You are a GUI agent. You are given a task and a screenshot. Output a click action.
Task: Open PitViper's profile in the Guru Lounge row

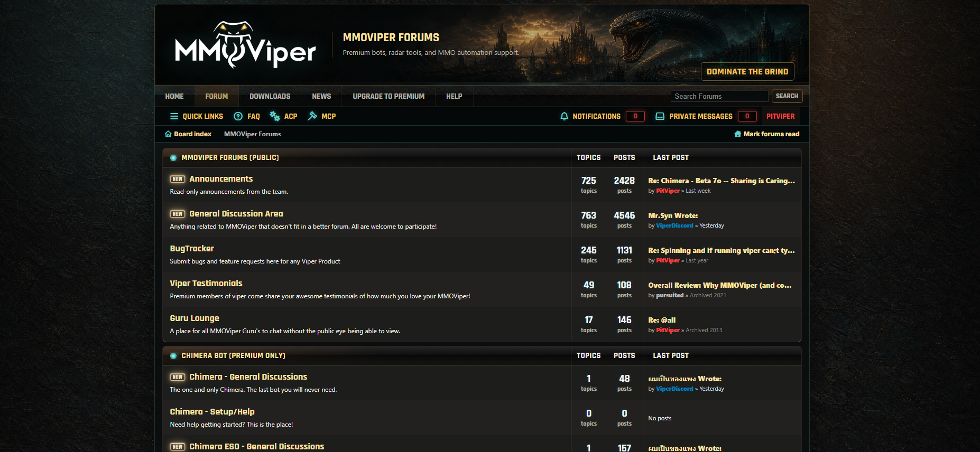(x=668, y=331)
